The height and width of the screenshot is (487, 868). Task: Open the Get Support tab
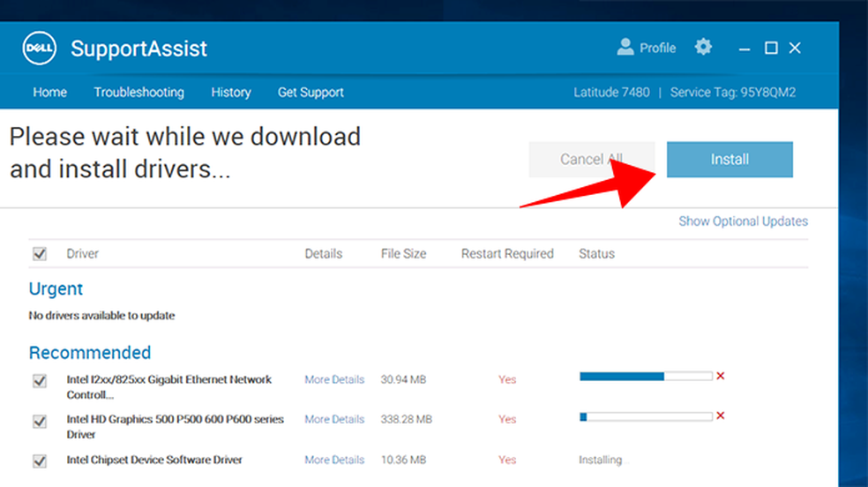click(311, 93)
